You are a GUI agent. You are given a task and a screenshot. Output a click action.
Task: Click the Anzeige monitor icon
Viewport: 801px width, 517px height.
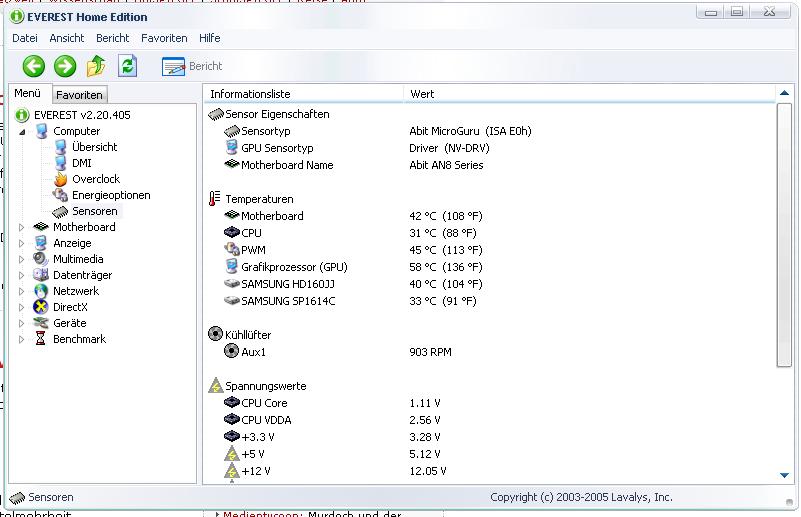[x=41, y=243]
